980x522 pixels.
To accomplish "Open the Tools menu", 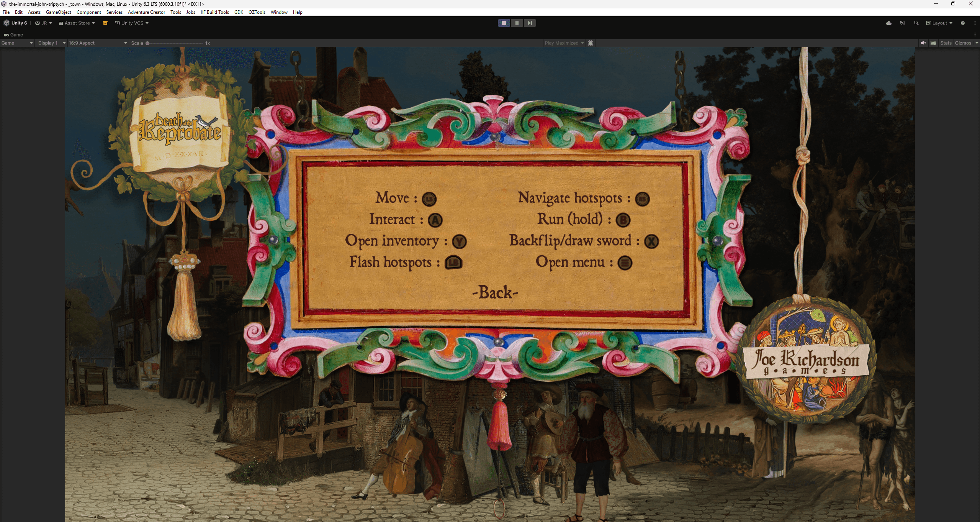I will pos(176,12).
